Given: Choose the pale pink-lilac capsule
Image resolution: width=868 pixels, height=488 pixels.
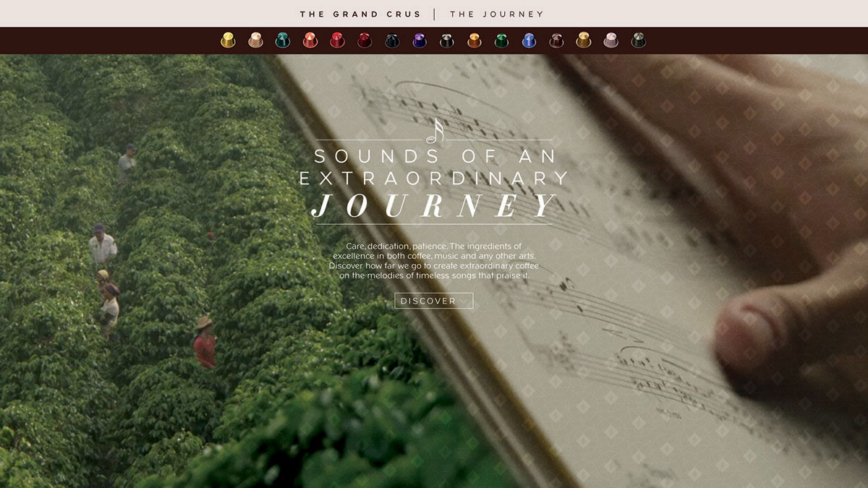Looking at the screenshot, I should point(611,40).
